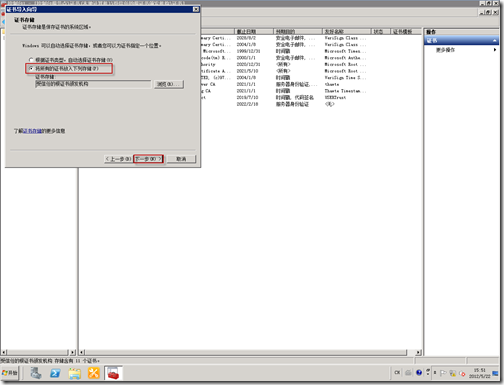Click the USERTrust friendly name cell
Image resolution: width=504 pixels, height=385 pixels.
[x=335, y=97]
